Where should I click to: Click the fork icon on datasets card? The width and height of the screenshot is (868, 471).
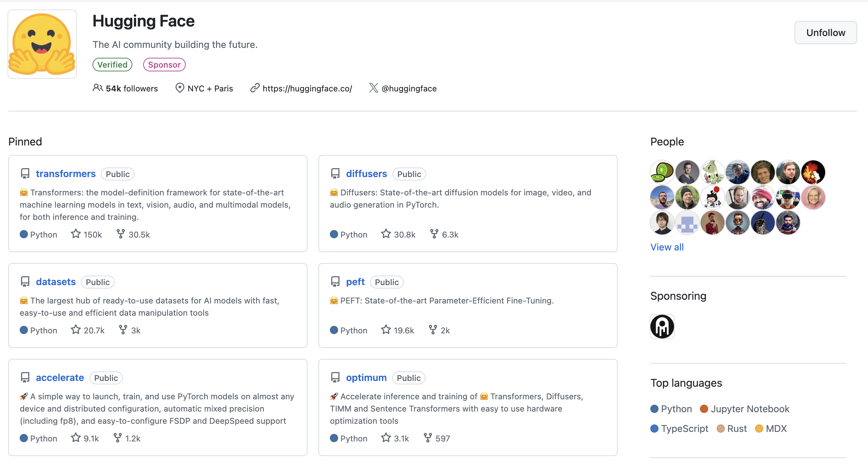[123, 330]
